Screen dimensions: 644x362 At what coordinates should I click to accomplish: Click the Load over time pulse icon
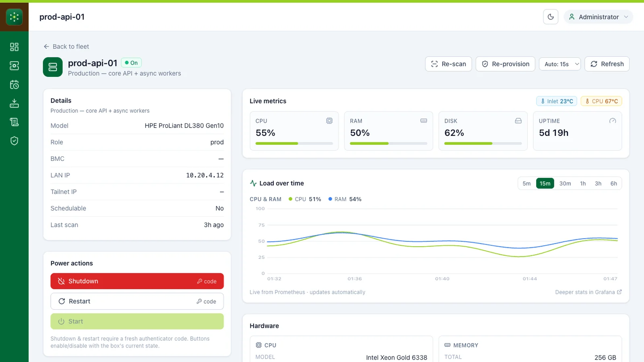253,183
